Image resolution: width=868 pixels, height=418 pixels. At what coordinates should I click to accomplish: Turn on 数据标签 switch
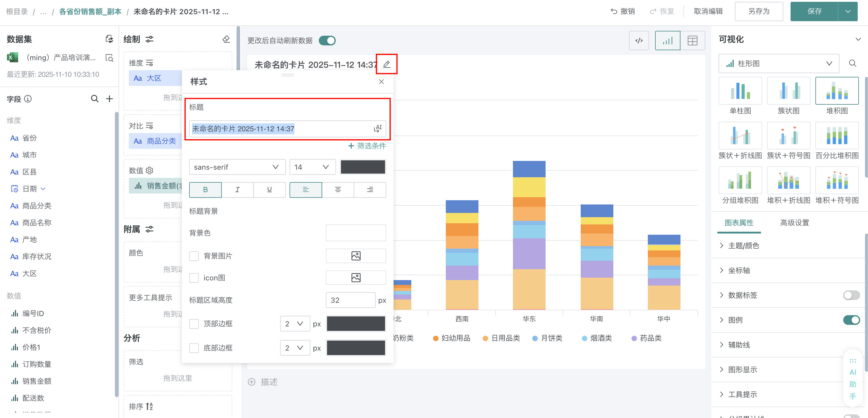[x=851, y=295]
